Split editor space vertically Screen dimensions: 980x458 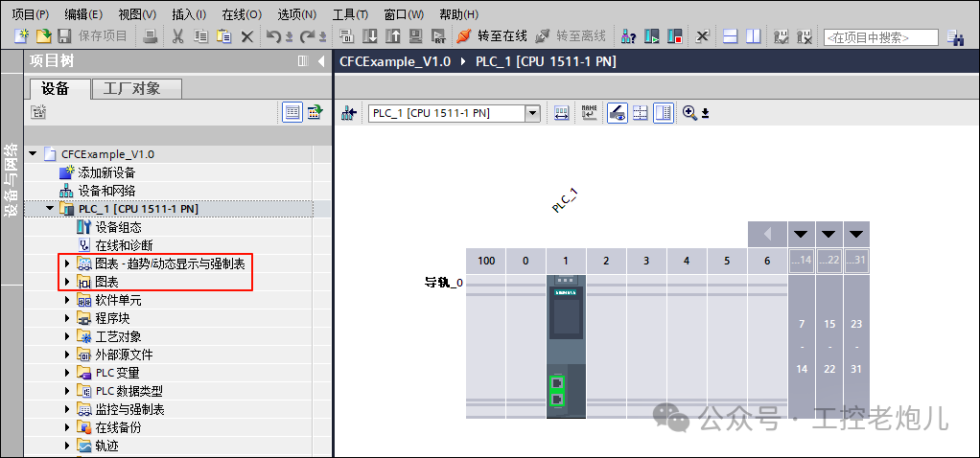pyautogui.click(x=753, y=36)
